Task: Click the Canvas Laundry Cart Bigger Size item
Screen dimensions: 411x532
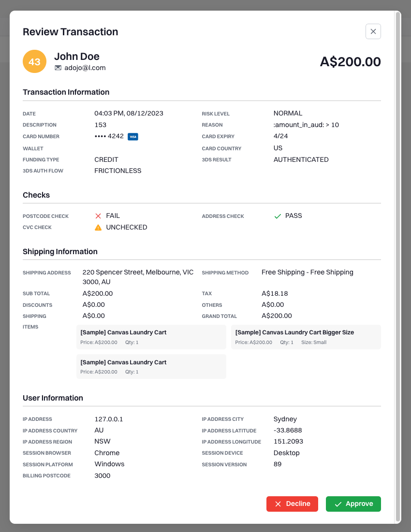Action: [306, 337]
